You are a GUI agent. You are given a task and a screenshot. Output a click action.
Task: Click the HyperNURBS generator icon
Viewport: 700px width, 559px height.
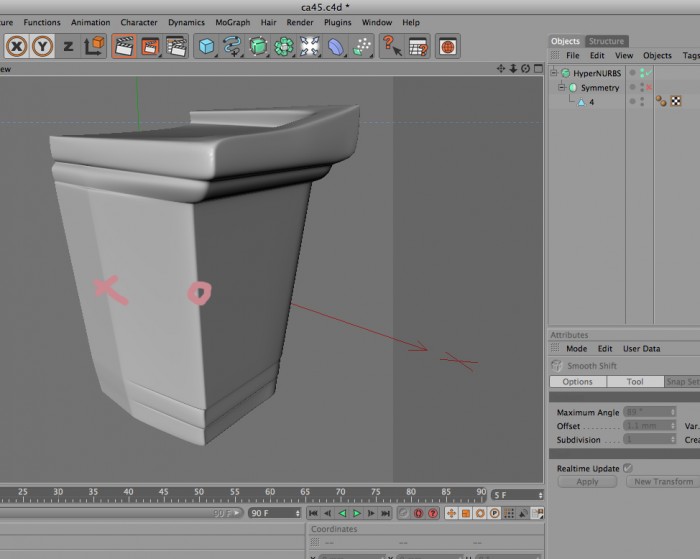click(x=258, y=46)
